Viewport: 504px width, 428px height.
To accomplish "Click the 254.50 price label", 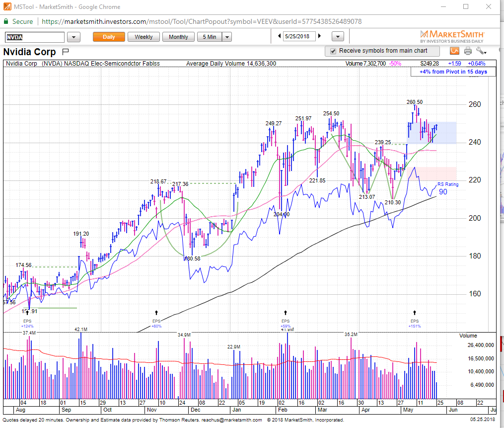I will (x=331, y=114).
